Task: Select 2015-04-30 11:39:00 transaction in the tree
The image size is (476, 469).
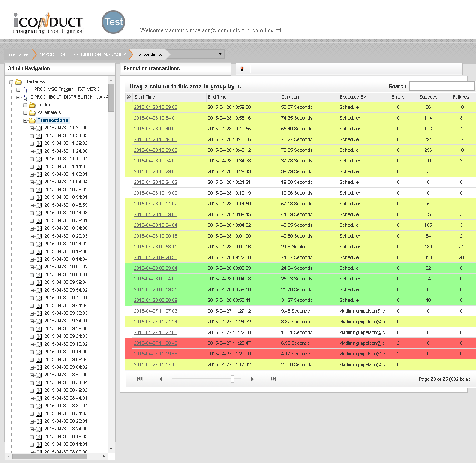Action: pos(66,128)
